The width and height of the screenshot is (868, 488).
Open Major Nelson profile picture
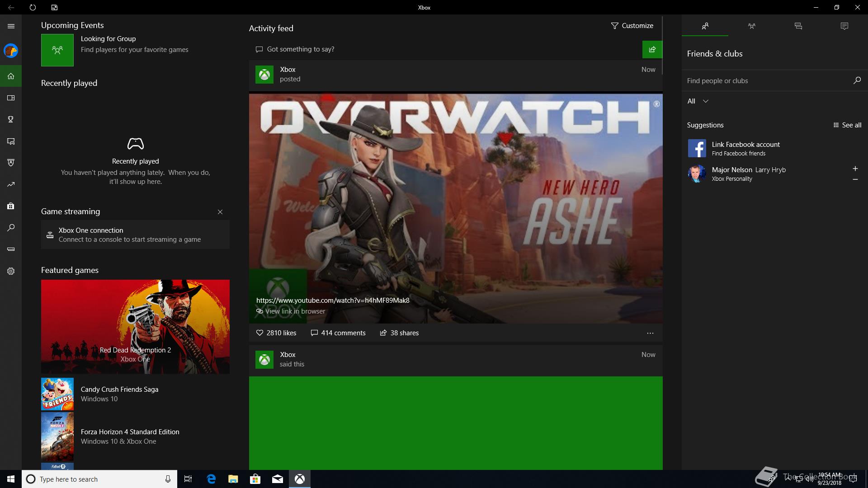(x=697, y=174)
